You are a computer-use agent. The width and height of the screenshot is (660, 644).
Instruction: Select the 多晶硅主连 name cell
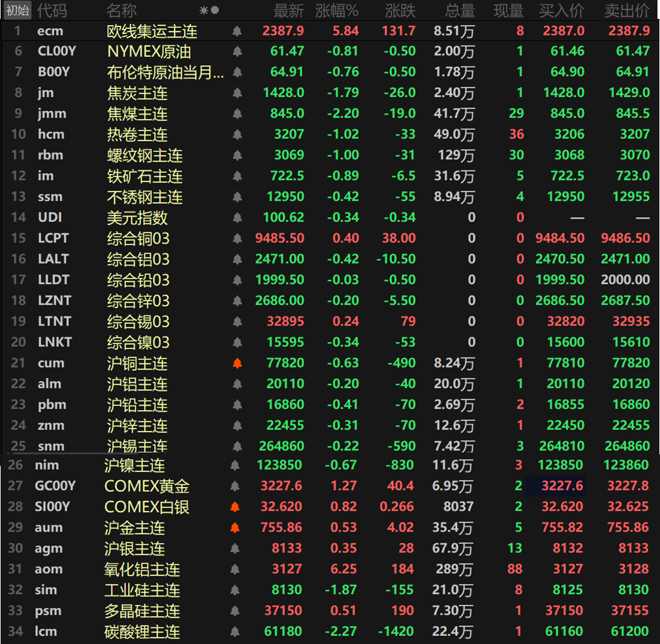coord(142,611)
